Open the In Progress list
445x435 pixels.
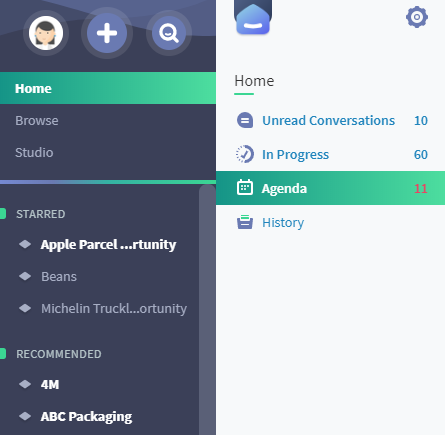click(x=295, y=154)
